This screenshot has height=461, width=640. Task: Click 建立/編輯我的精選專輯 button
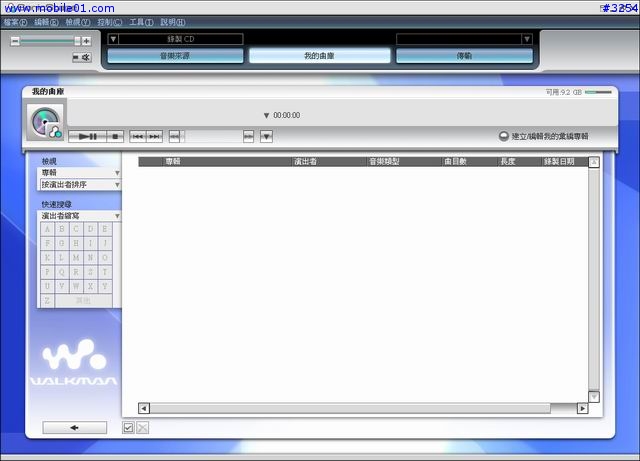point(544,136)
